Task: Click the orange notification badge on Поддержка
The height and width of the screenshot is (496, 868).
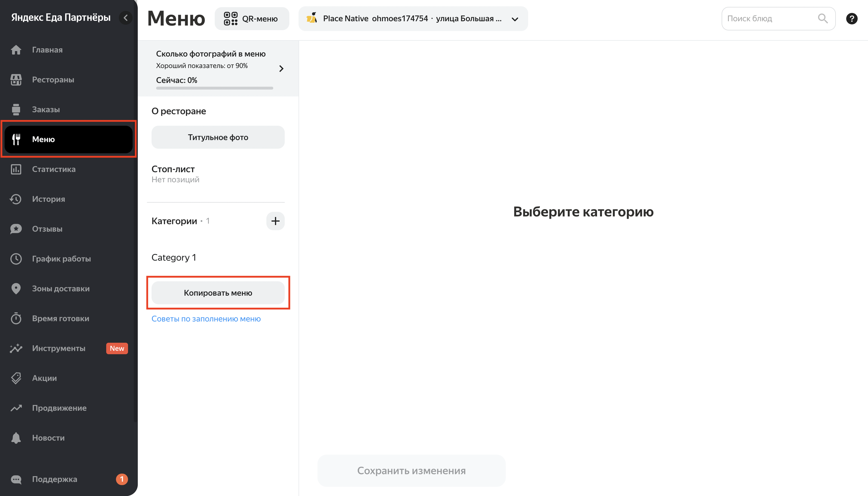Action: [x=122, y=479]
